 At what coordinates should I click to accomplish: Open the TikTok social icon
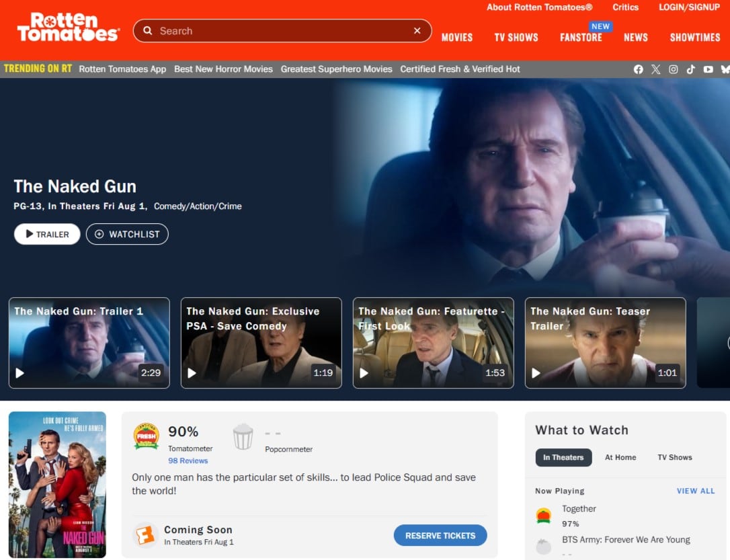point(691,69)
